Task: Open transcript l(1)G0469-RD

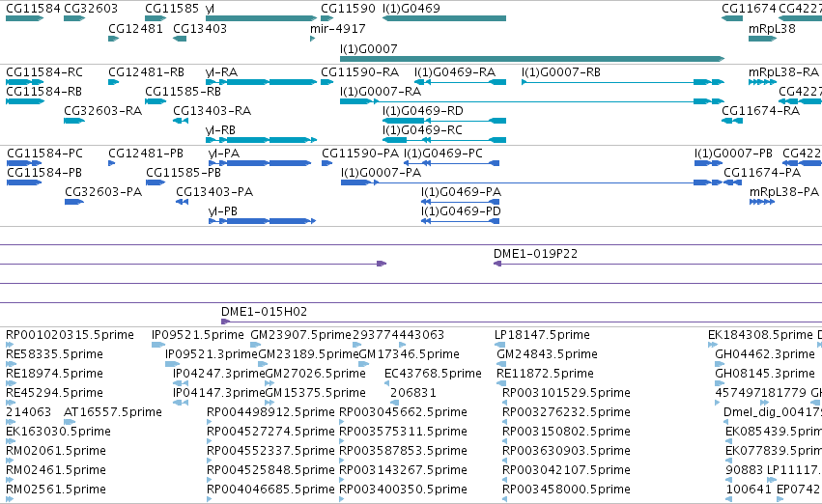Action: pyautogui.click(x=444, y=121)
